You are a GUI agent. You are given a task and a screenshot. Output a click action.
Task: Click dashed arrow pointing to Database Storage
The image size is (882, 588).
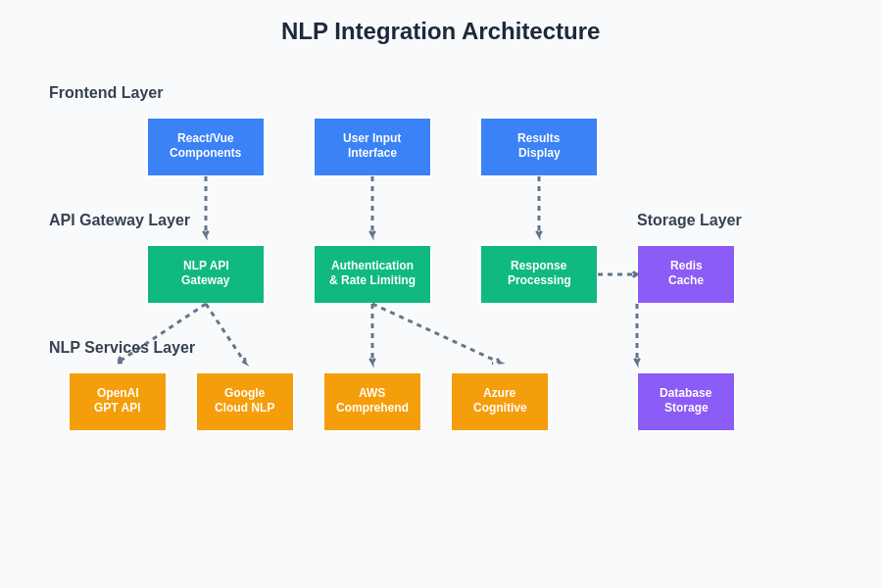[637, 335]
